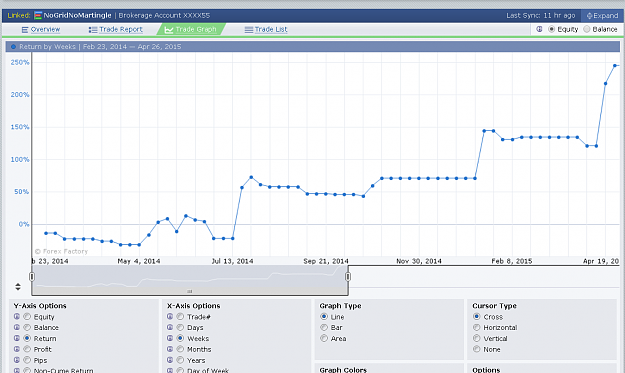This screenshot has width=625, height=373.
Task: Click the account flag icon beside NoGridNoMartingle
Action: click(38, 16)
